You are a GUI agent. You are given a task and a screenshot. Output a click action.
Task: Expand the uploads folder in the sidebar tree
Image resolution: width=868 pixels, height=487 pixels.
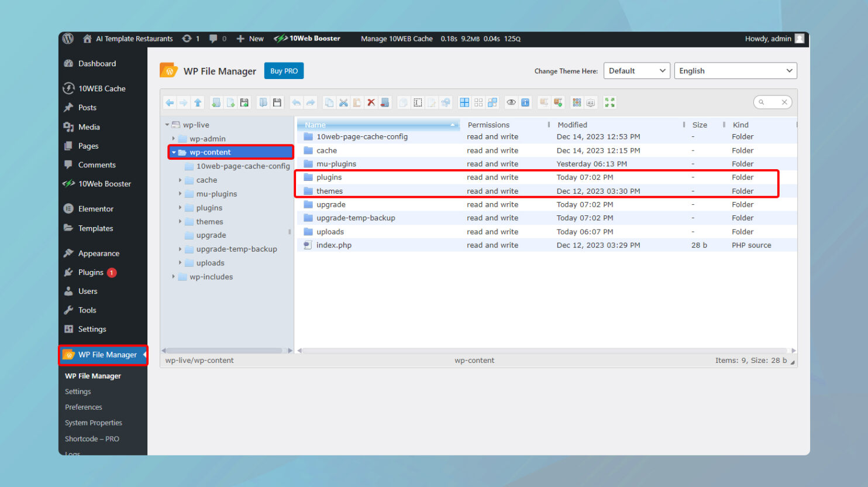(x=181, y=262)
